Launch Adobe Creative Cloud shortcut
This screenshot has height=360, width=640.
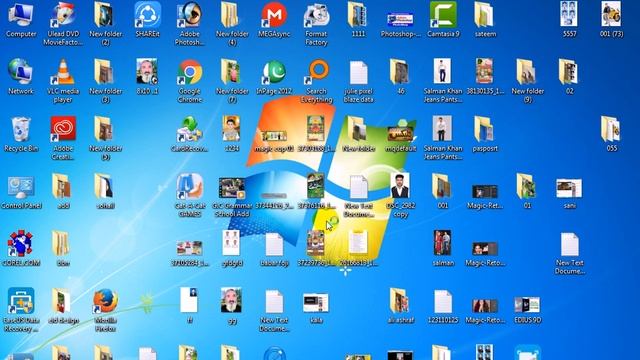[63, 138]
